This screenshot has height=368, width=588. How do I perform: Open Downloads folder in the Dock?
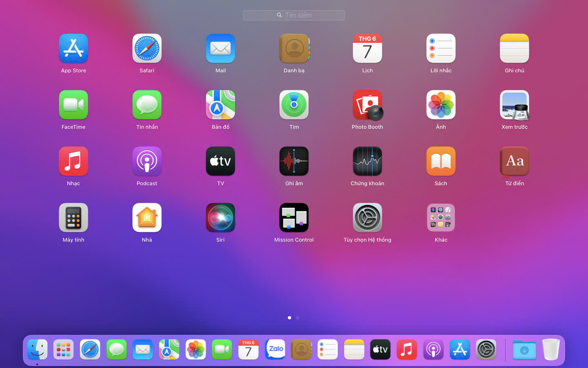pos(524,350)
